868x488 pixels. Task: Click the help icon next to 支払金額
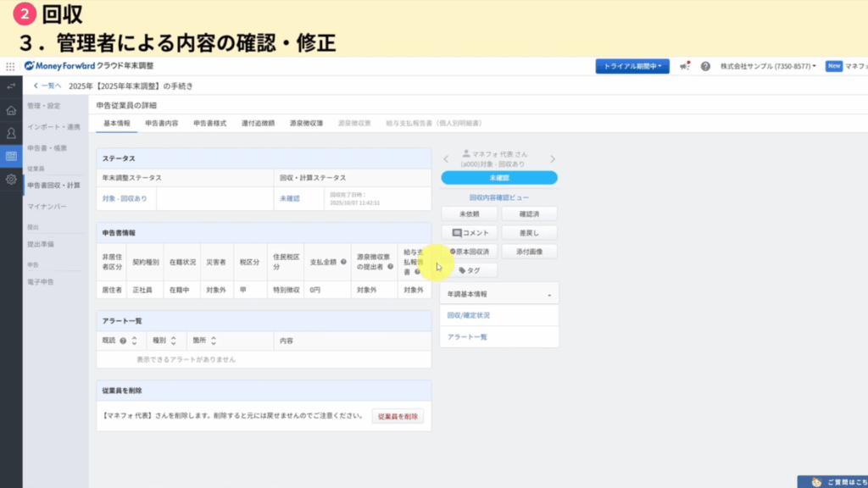[343, 262]
